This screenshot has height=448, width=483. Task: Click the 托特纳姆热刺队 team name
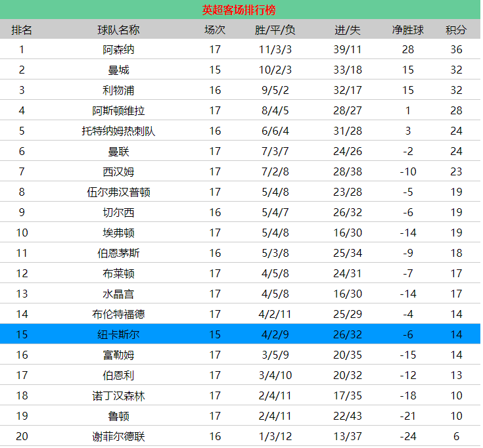tap(118, 131)
